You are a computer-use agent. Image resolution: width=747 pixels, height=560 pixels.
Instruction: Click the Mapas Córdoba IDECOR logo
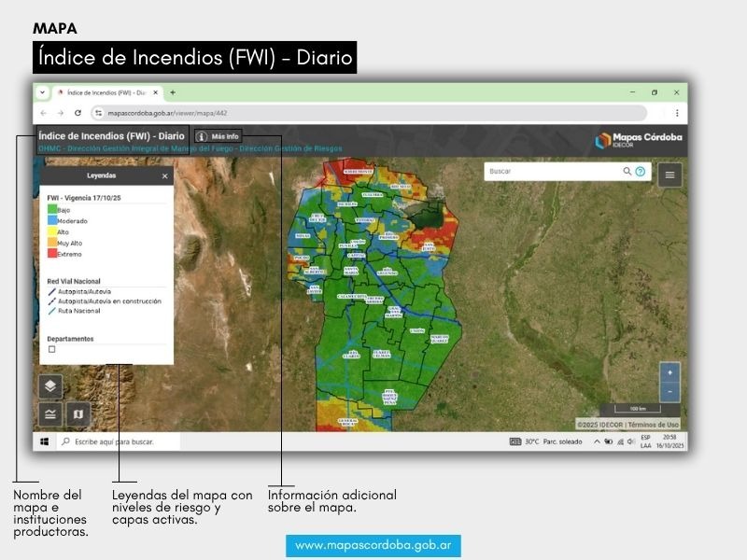(639, 140)
